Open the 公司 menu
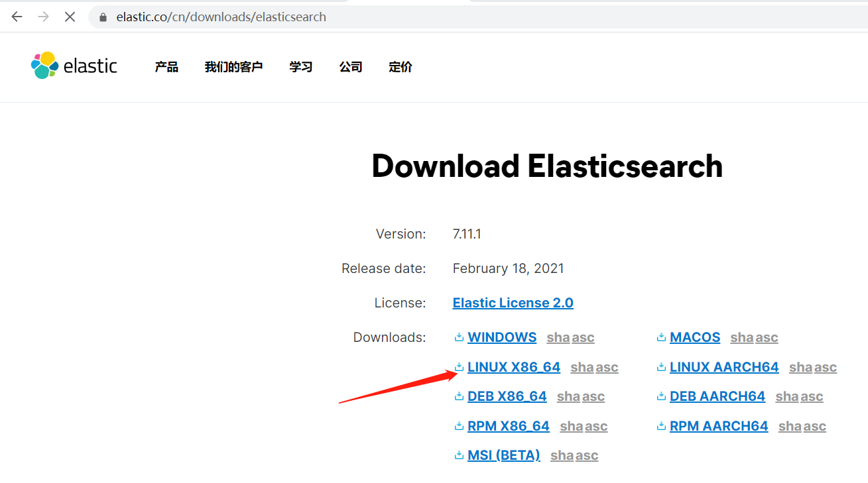The width and height of the screenshot is (868, 483). coord(351,67)
